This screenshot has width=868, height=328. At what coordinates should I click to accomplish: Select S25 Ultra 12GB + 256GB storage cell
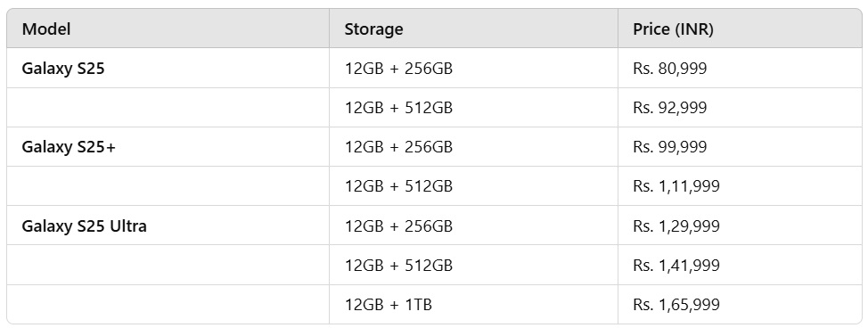(x=473, y=225)
